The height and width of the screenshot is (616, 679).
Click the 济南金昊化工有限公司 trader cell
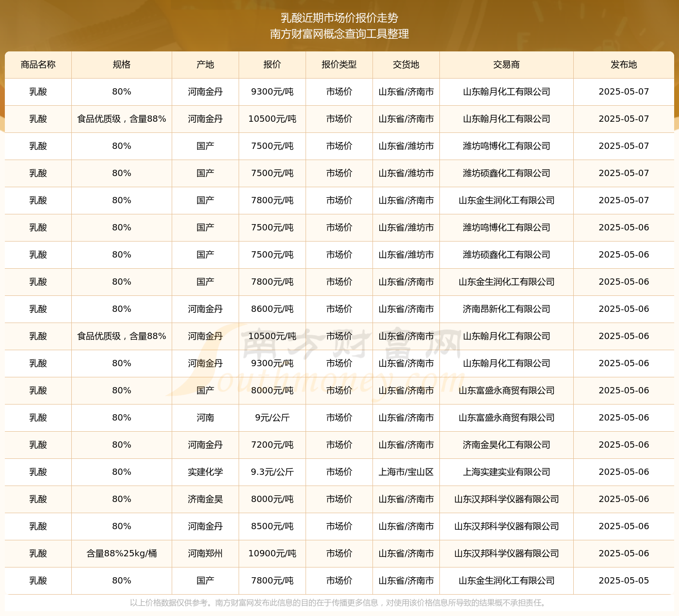[506, 445]
